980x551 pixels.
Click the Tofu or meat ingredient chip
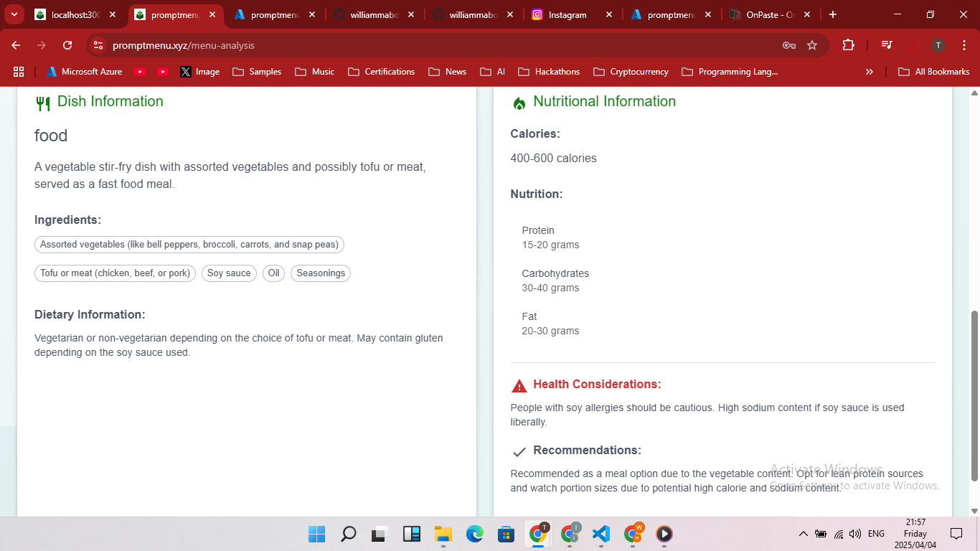point(115,273)
